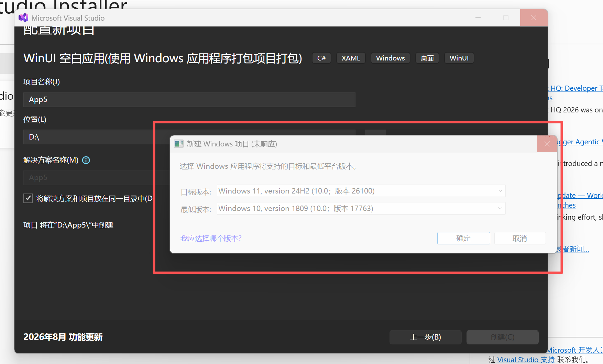
Task: Open the 目标版本 dropdown
Action: pos(361,191)
